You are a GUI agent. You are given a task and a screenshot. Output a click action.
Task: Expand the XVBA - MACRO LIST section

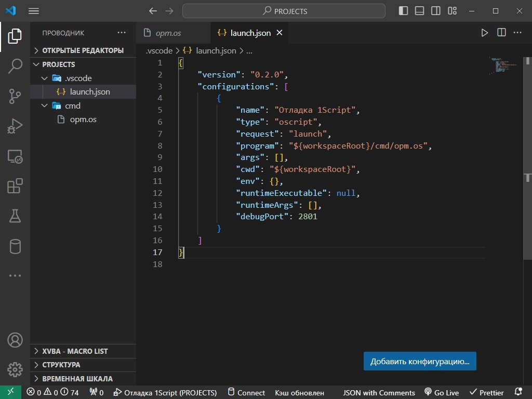[x=83, y=351]
